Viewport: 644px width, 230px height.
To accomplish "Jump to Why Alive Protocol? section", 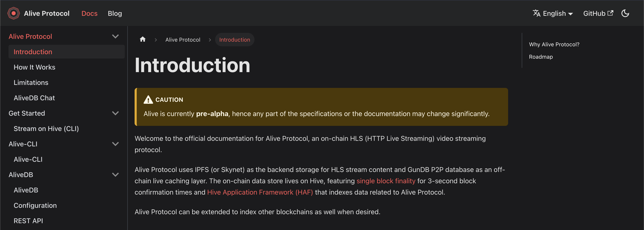I will (554, 44).
